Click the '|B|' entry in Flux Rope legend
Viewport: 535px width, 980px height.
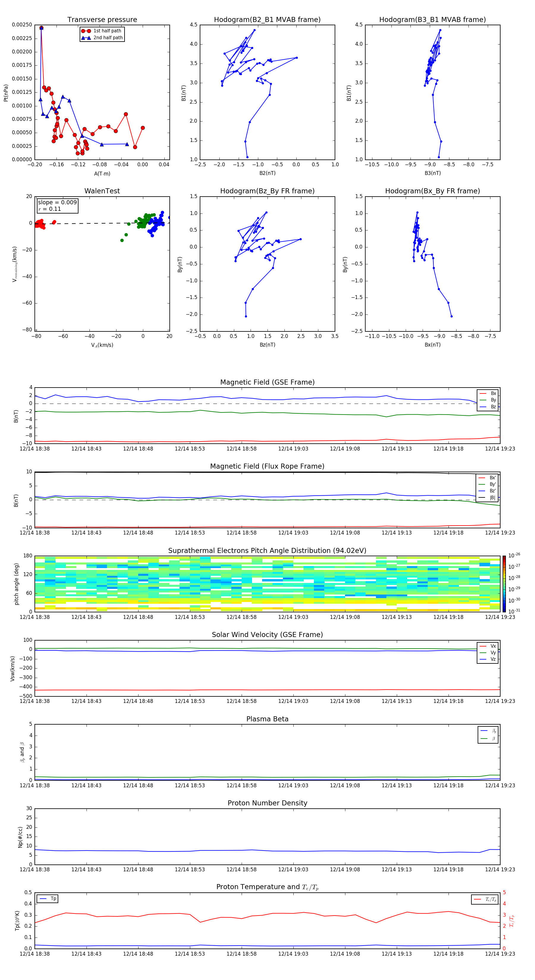click(487, 498)
